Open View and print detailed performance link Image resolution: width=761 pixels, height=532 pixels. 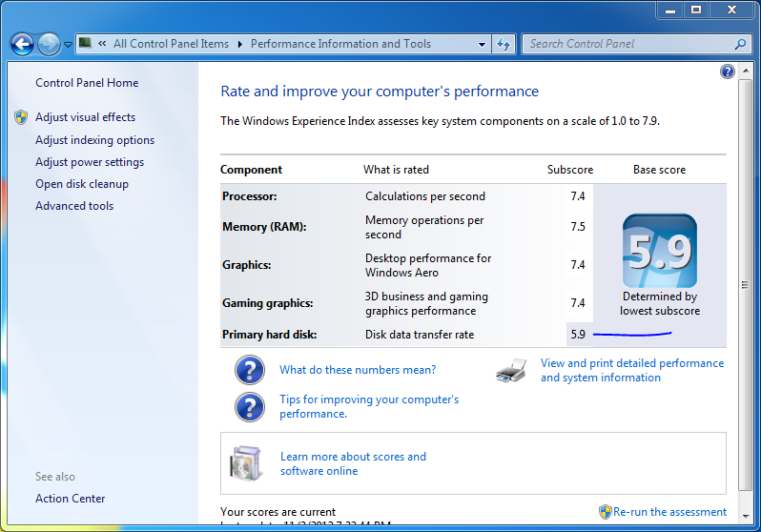(x=632, y=370)
